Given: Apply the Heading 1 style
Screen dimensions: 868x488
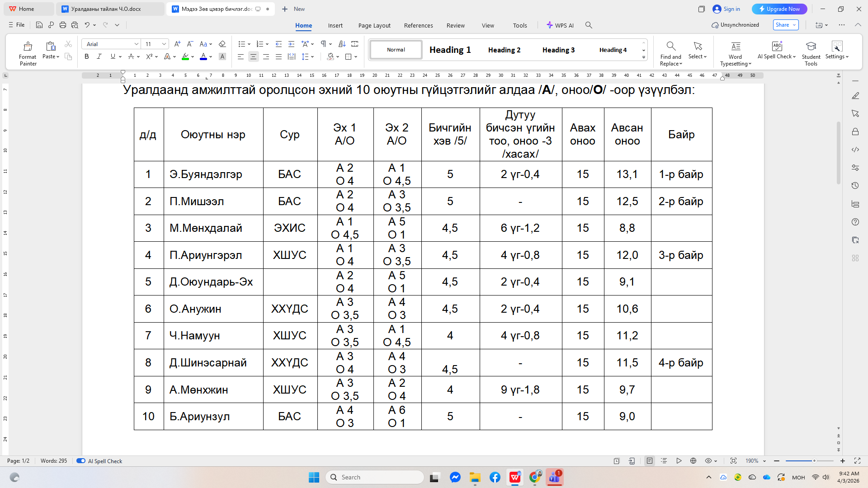Looking at the screenshot, I should (450, 50).
